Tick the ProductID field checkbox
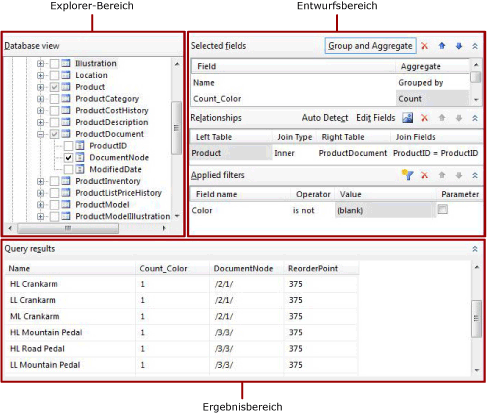This screenshot has height=413, width=487. (68, 146)
